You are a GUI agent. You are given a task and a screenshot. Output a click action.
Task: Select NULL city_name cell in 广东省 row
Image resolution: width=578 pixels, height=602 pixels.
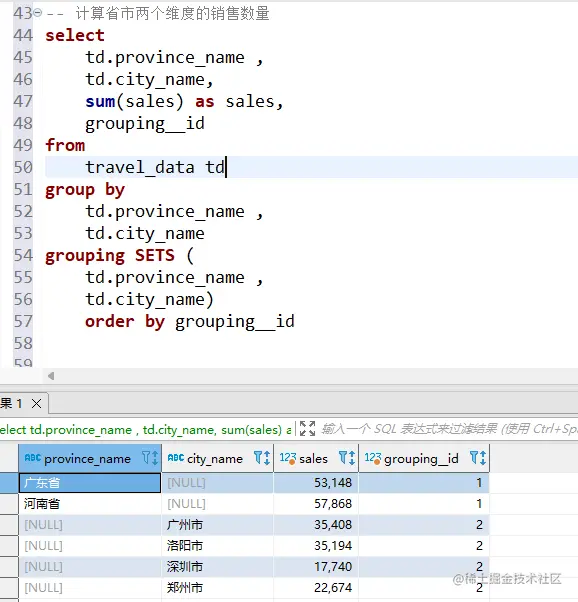[x=217, y=483]
